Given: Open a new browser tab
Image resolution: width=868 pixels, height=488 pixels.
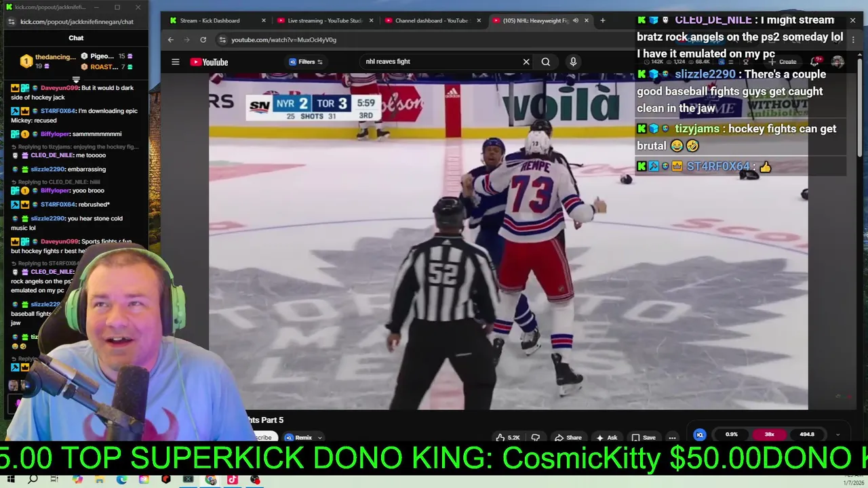Looking at the screenshot, I should click(x=602, y=20).
